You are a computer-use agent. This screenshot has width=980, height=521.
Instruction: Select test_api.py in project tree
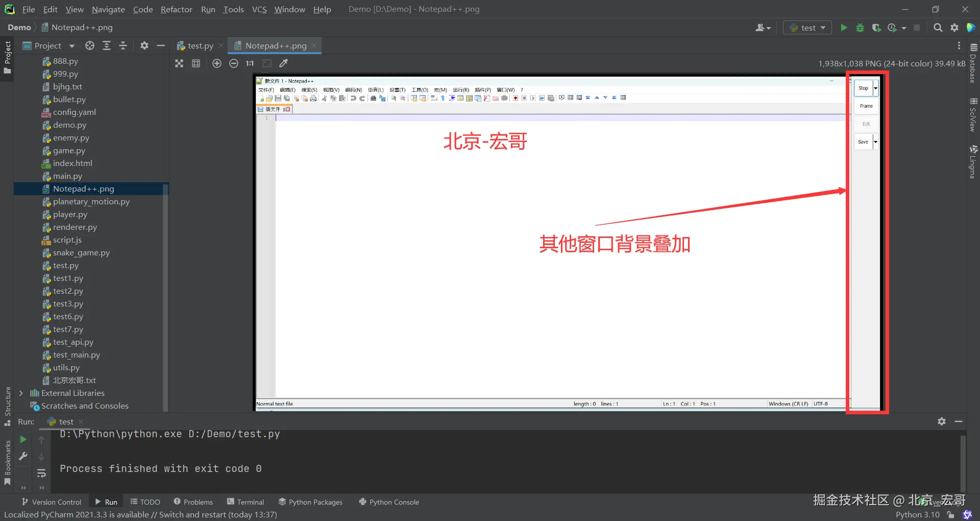pos(73,342)
